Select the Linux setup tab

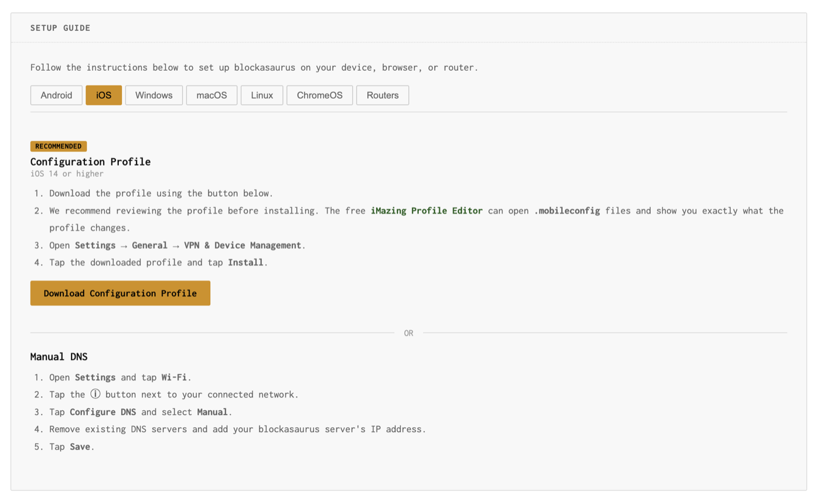[x=262, y=95]
